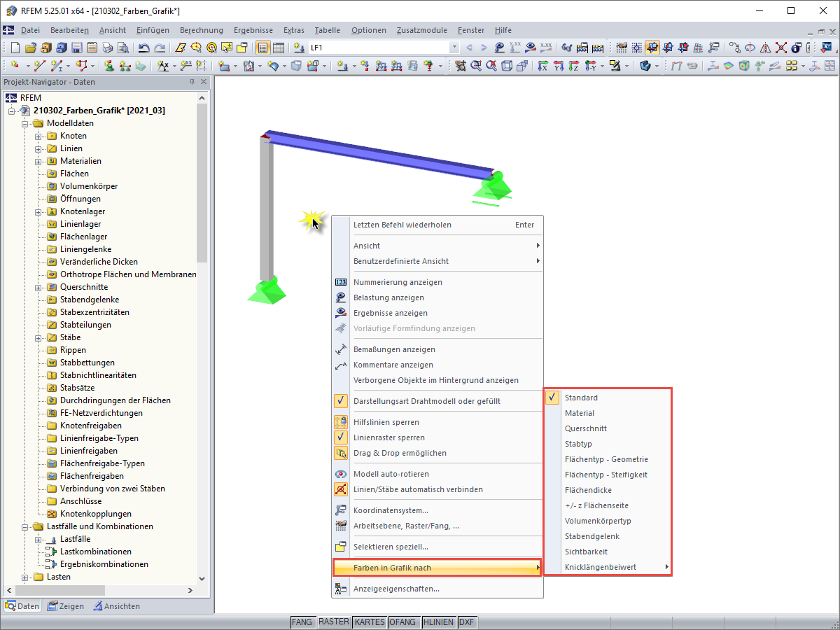Open the Berechnung menu
This screenshot has height=630, width=840.
[x=202, y=30]
